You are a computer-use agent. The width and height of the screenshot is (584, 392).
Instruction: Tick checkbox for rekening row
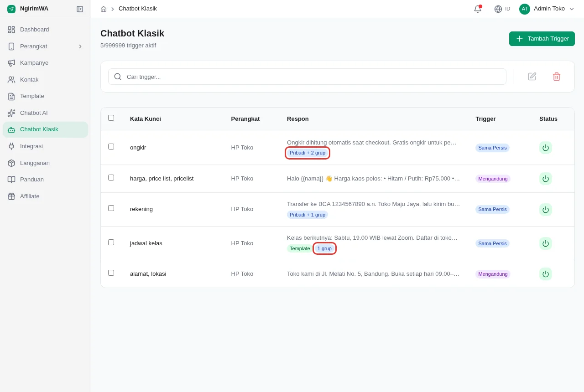(x=111, y=208)
